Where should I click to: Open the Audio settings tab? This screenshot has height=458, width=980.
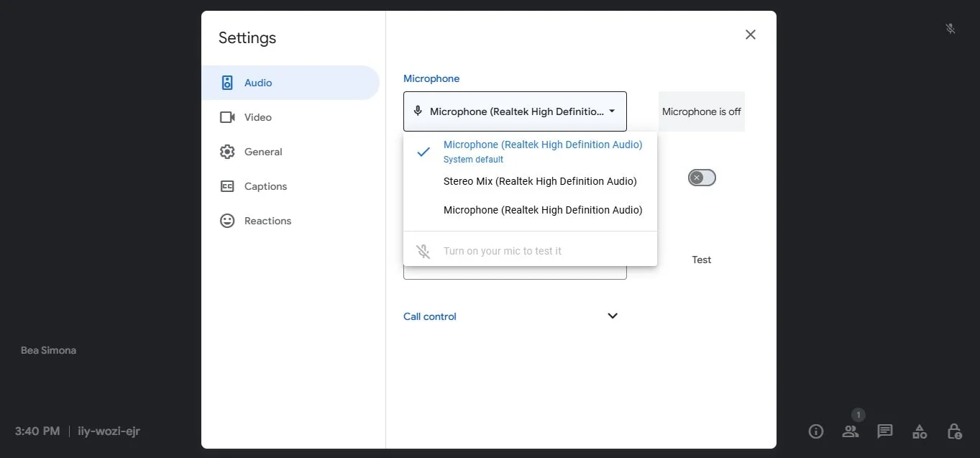(290, 83)
